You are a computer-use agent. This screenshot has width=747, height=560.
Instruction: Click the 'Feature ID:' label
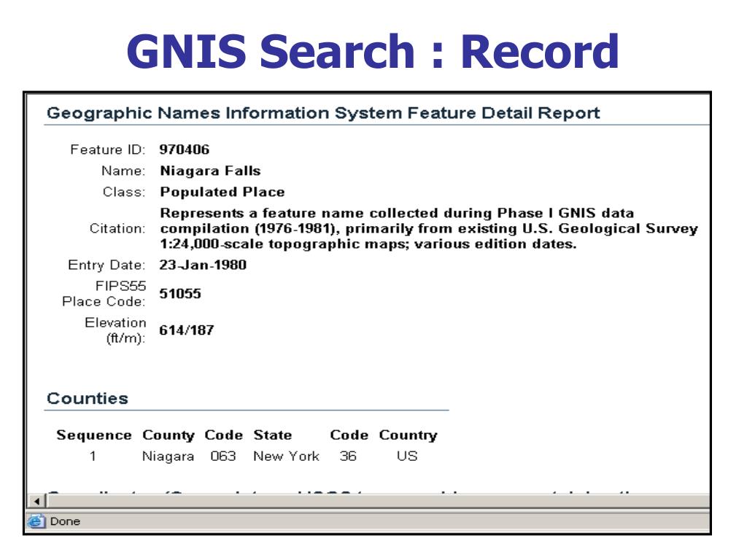pyautogui.click(x=108, y=149)
